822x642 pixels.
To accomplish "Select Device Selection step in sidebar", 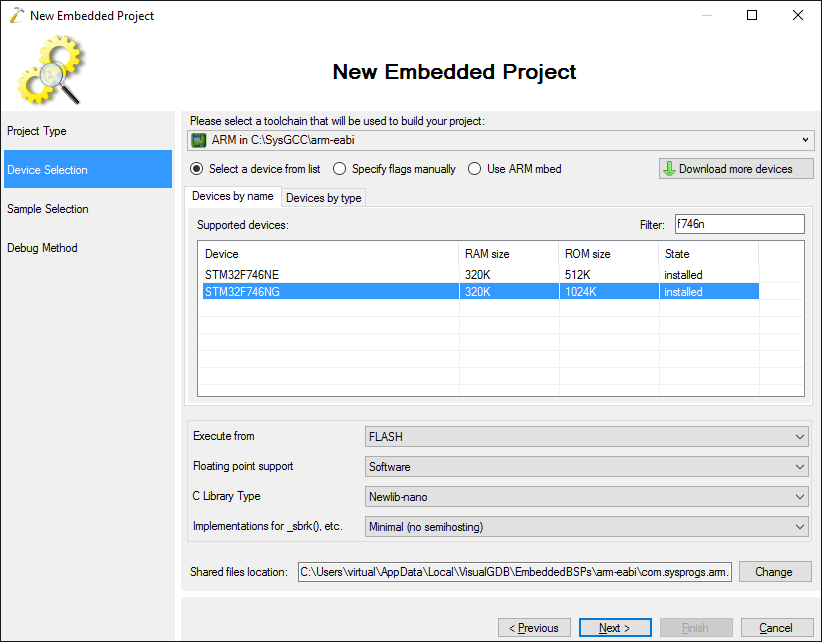I will pos(88,169).
